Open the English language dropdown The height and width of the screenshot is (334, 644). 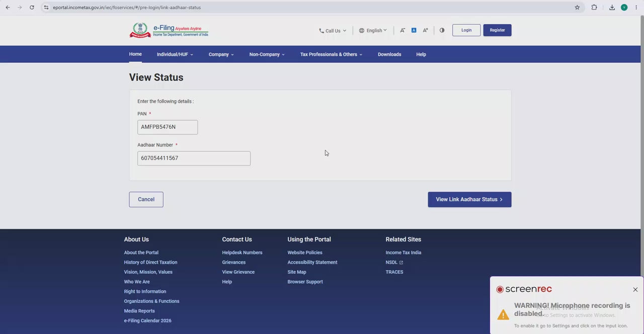point(373,31)
